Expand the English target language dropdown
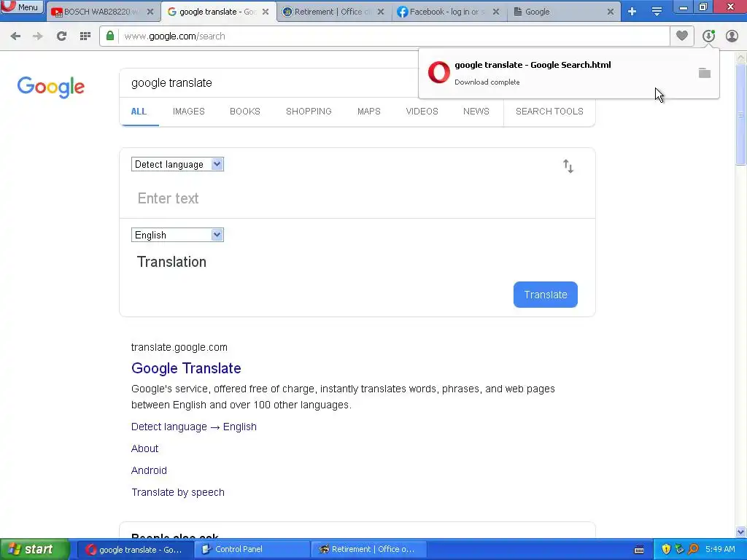Image resolution: width=747 pixels, height=560 pixels. (x=177, y=235)
